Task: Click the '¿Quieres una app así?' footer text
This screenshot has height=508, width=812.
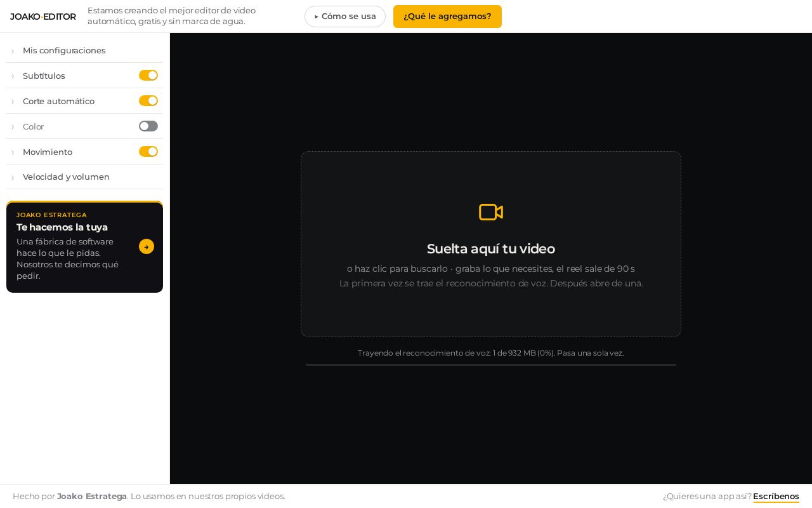Action: 707,496
